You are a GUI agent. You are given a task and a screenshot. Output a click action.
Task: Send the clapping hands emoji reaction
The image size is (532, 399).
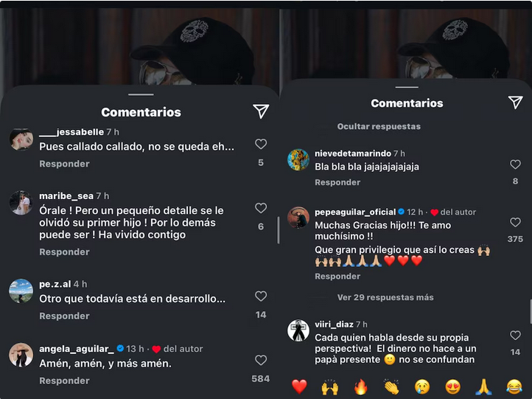[391, 386]
